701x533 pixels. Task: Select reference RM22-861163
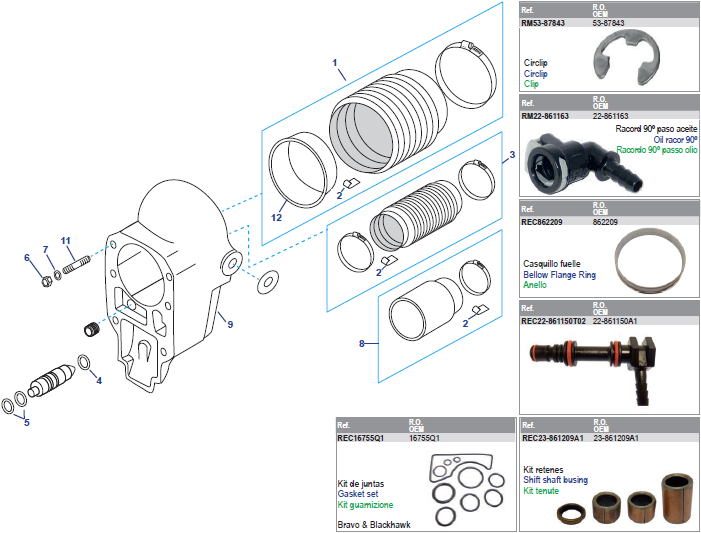(x=545, y=116)
